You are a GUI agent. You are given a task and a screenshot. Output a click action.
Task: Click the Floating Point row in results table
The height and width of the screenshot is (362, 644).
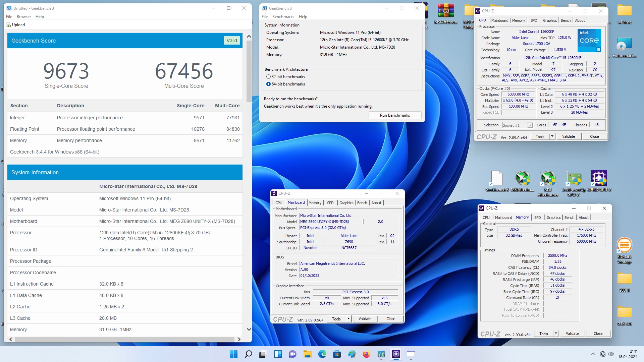[125, 129]
